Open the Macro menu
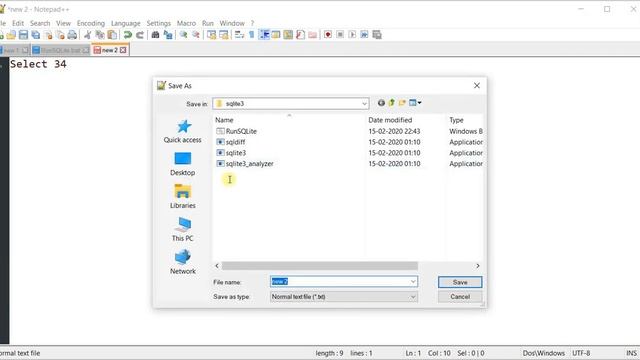This screenshot has height=360, width=640. 186,23
